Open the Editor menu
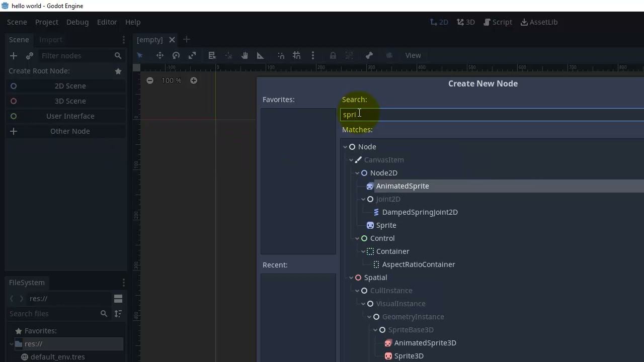This screenshot has height=362, width=644. 107,22
